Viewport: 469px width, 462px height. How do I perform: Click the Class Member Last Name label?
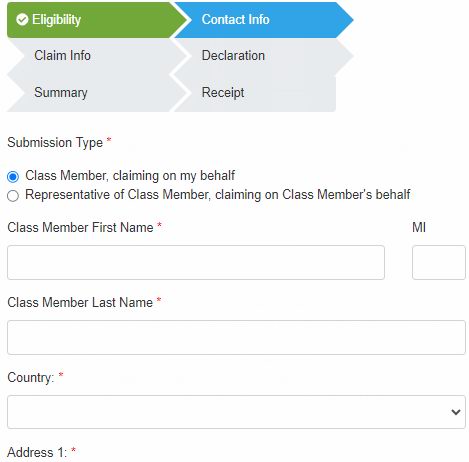tap(80, 302)
